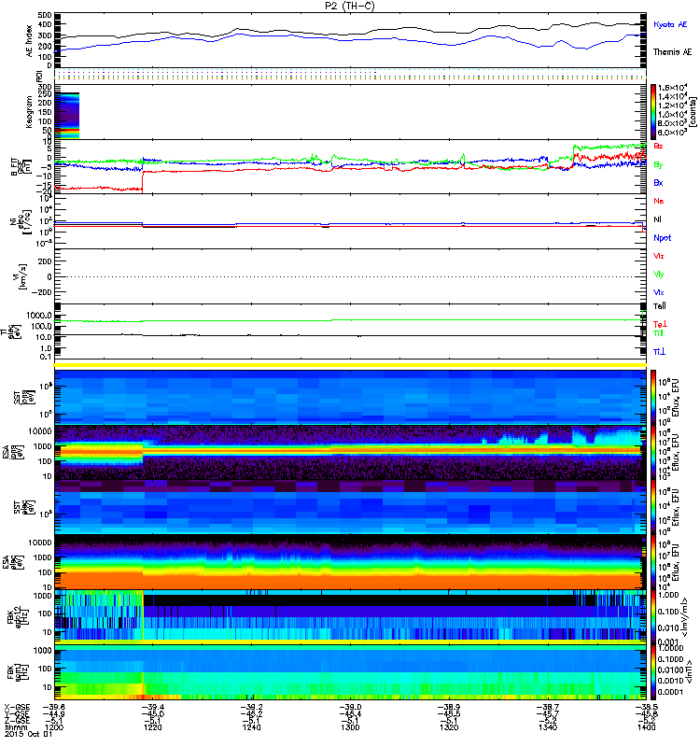Click the 1340 time tick label
Screen dimensions: 700x747
pos(548,727)
